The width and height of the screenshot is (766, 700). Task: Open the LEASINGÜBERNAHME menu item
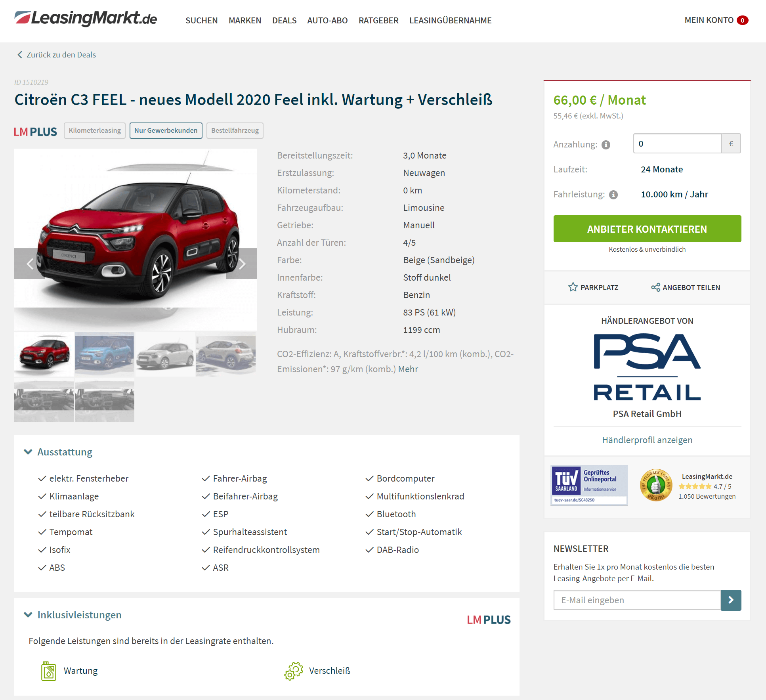(450, 20)
